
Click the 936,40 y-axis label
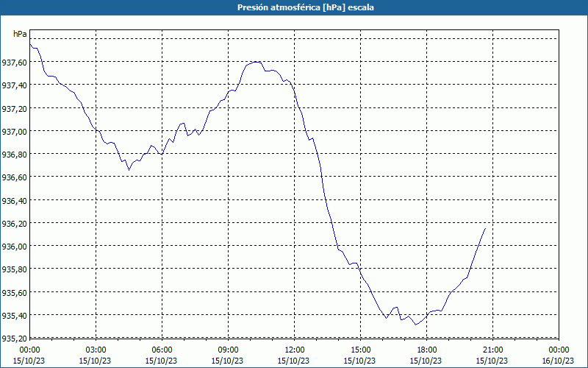[15, 200]
